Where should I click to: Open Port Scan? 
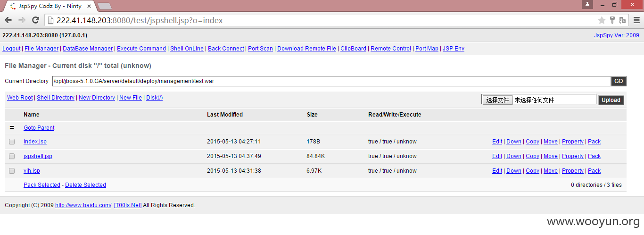click(260, 49)
